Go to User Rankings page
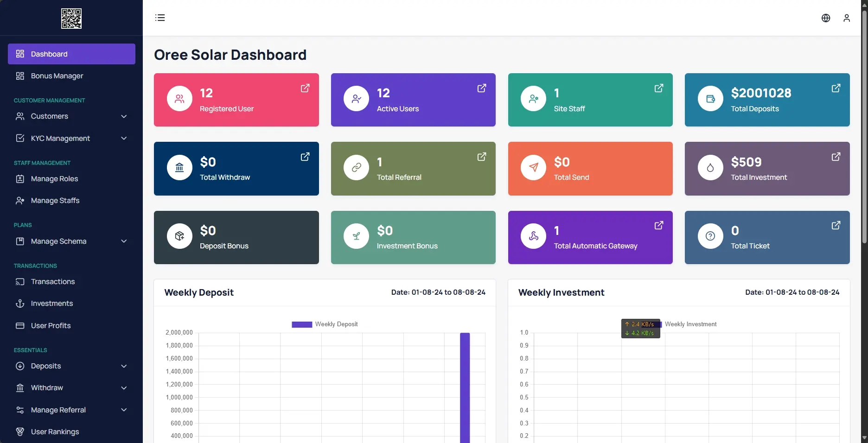This screenshot has height=443, width=868. click(55, 432)
